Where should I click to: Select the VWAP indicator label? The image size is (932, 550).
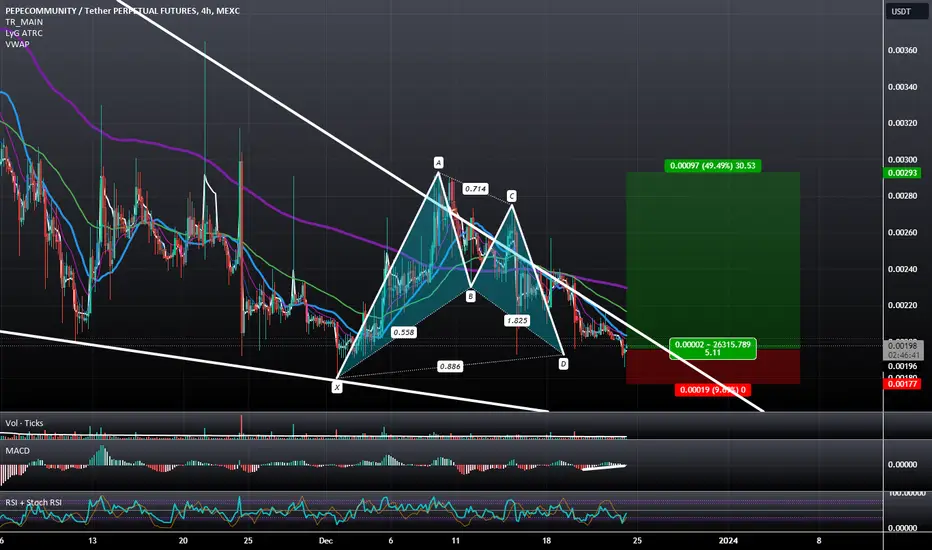point(17,44)
